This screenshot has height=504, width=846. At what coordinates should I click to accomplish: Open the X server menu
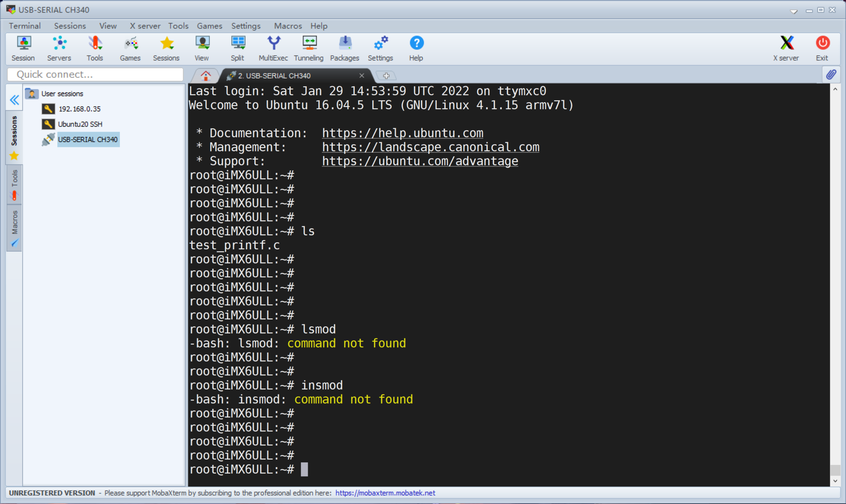(x=145, y=26)
